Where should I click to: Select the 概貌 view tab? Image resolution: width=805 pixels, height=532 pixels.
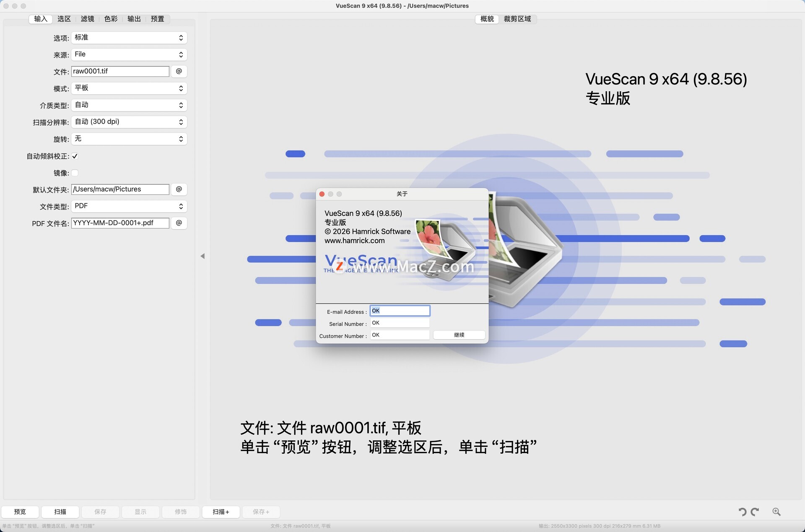pos(487,19)
